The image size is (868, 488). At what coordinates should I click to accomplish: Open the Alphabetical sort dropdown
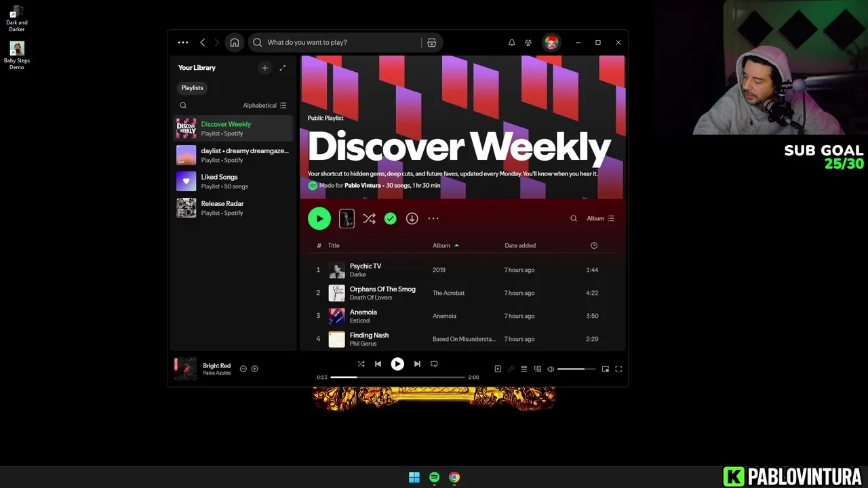(264, 106)
